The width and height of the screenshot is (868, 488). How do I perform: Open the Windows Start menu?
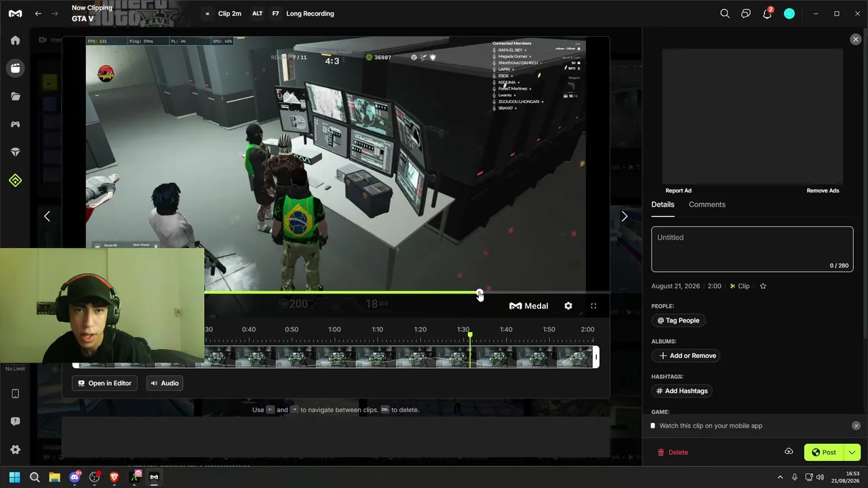[x=15, y=477]
